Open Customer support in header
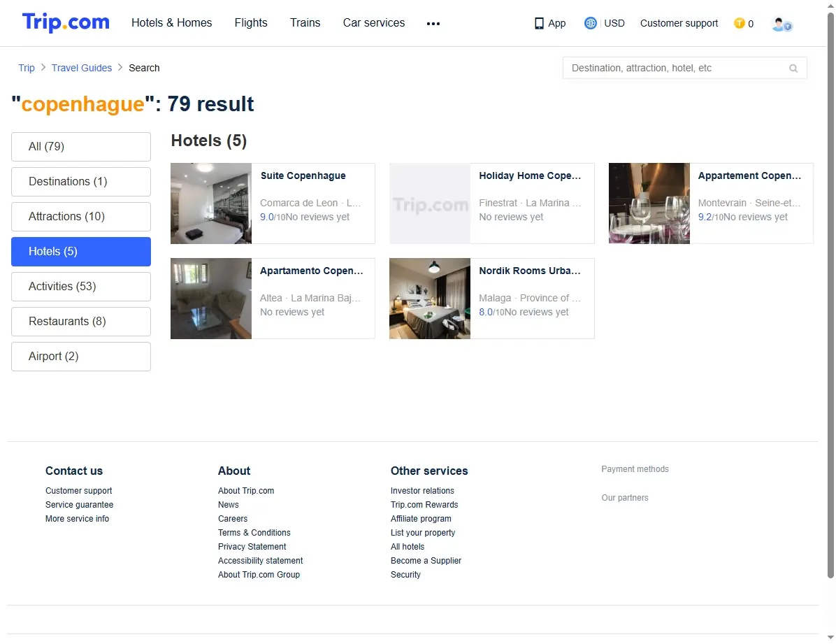836x644 pixels. [679, 24]
